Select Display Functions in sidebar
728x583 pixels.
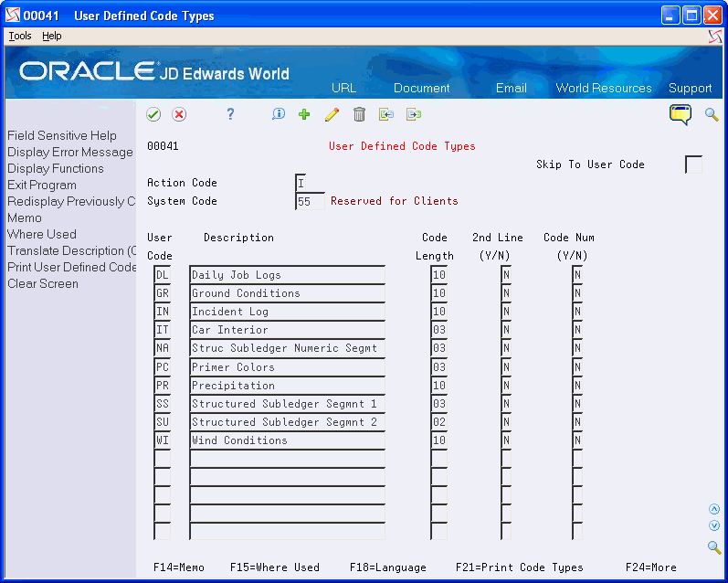coord(55,168)
